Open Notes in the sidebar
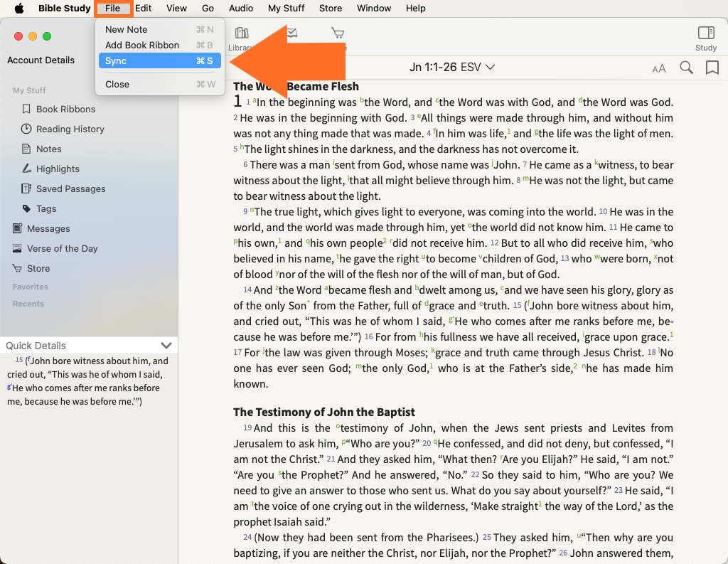728x564 pixels. [x=48, y=149]
